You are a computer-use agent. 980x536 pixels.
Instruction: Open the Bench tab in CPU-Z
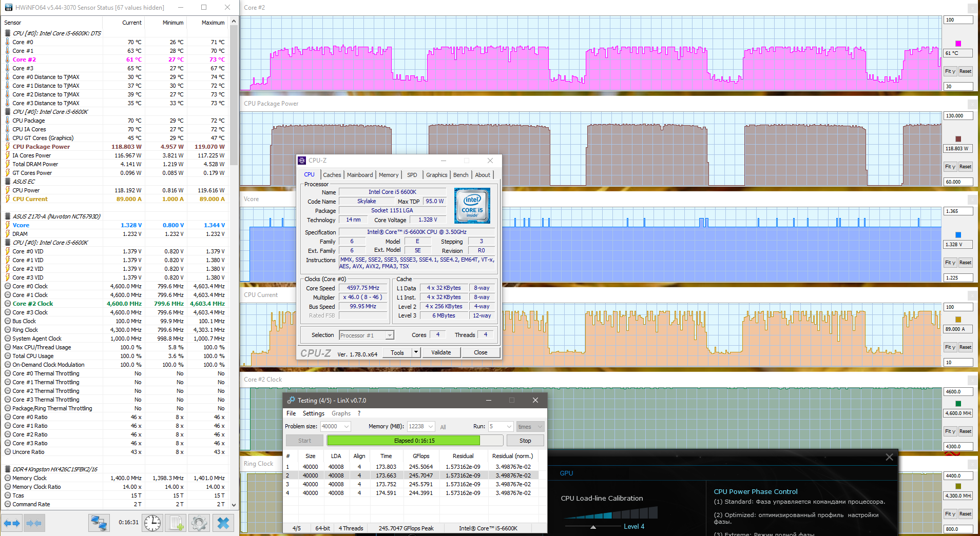[461, 175]
